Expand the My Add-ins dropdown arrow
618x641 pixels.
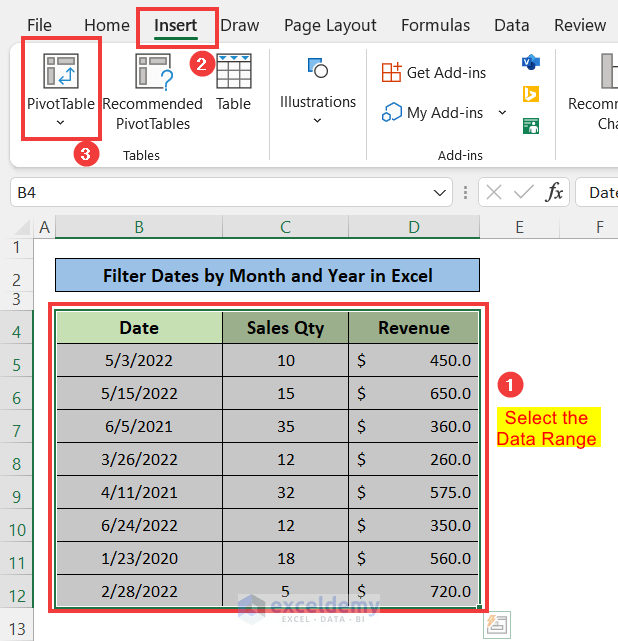(502, 112)
